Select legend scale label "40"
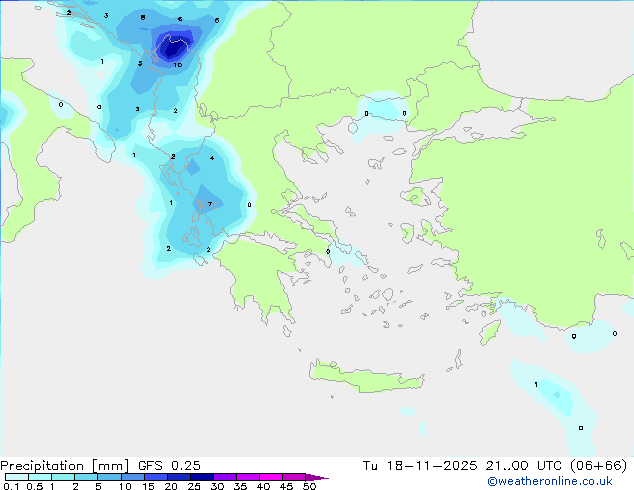The height and width of the screenshot is (490, 634). pyautogui.click(x=263, y=486)
